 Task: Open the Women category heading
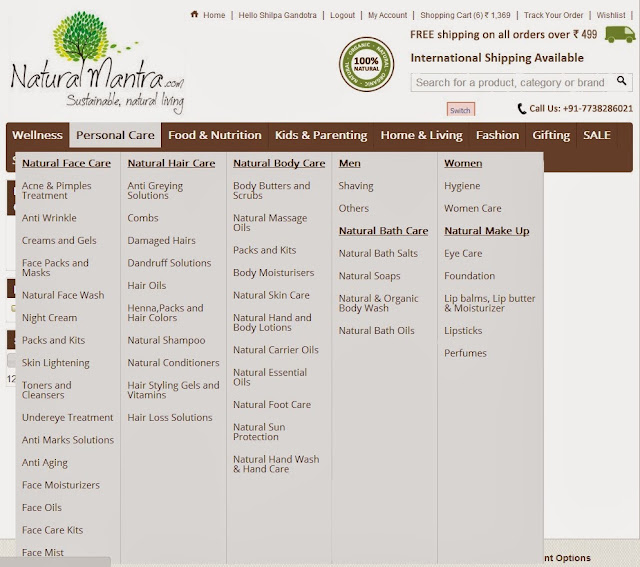[463, 163]
